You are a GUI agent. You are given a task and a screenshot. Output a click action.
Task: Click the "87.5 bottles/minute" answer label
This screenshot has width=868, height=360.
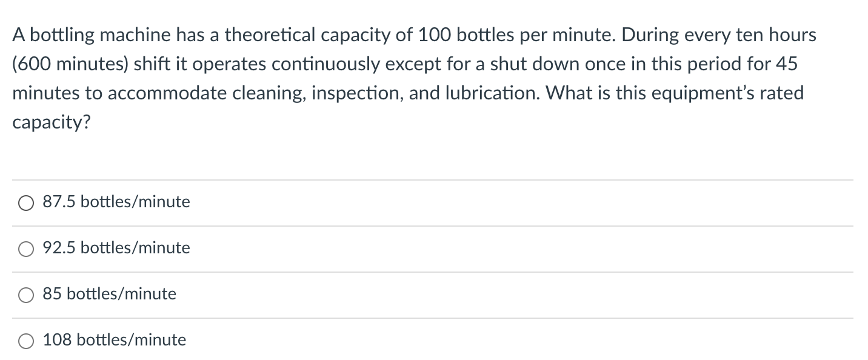coord(116,202)
